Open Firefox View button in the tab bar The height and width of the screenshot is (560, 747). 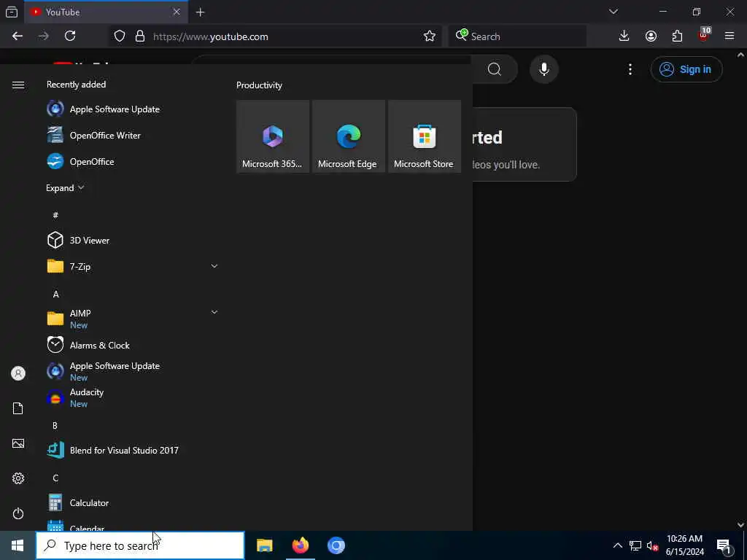pyautogui.click(x=12, y=12)
